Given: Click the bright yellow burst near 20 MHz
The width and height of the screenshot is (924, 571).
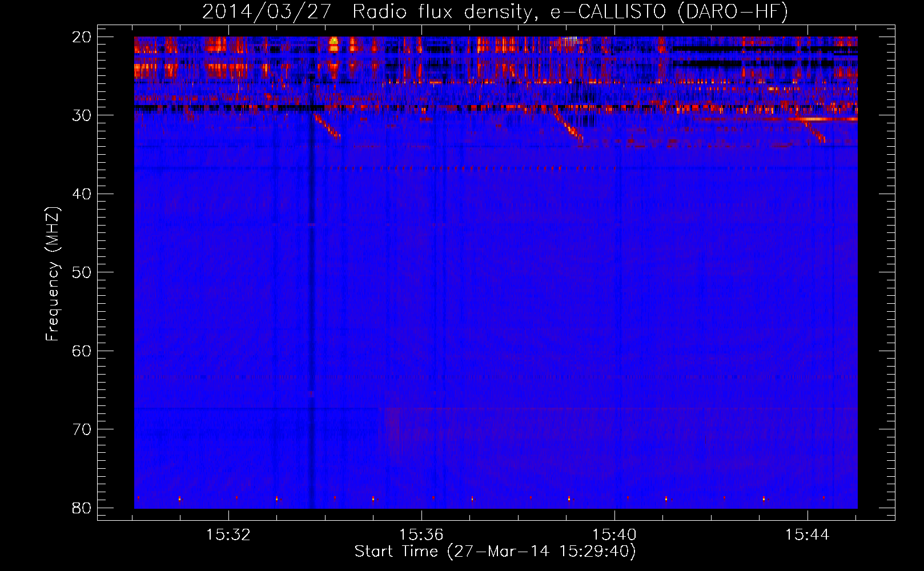Looking at the screenshot, I should tap(334, 44).
